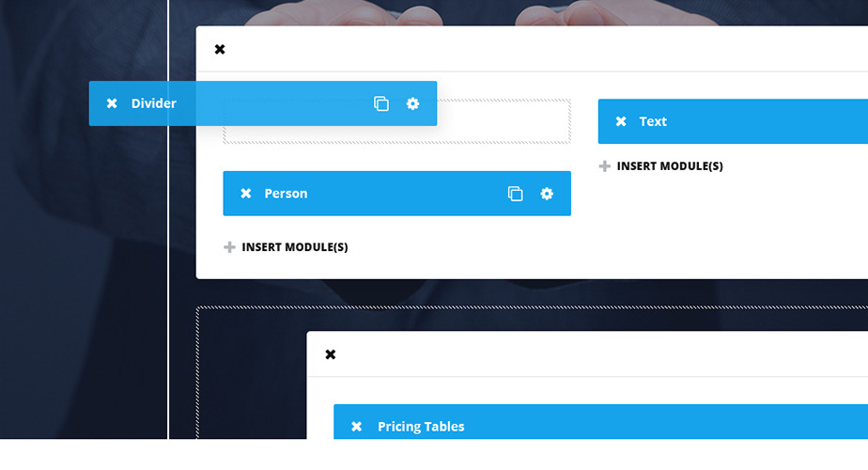This screenshot has height=470, width=868.
Task: Close the lower row with black X
Action: pos(331,354)
